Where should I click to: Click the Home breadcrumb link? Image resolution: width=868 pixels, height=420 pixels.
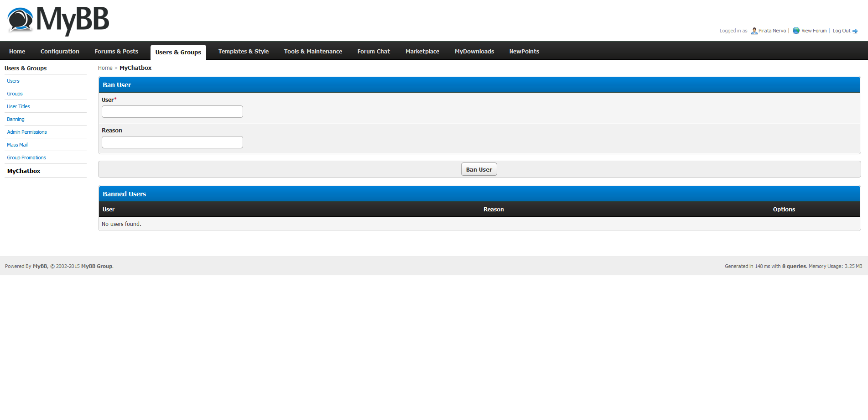tap(105, 68)
